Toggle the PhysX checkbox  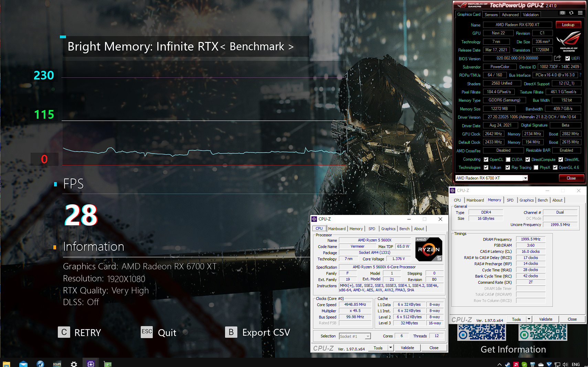[x=536, y=168]
